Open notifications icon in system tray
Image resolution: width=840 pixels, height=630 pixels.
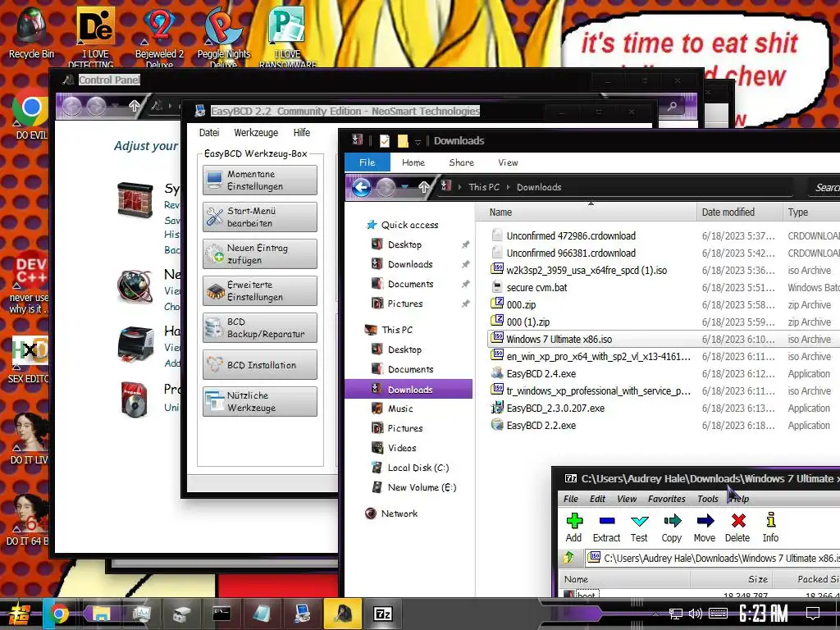[x=813, y=614]
